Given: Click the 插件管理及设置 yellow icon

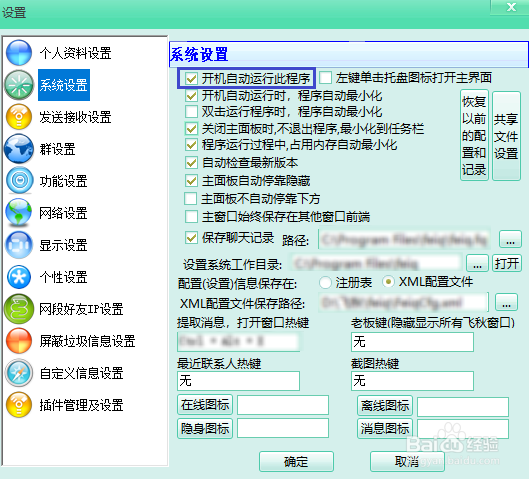Looking at the screenshot, I should (19, 404).
